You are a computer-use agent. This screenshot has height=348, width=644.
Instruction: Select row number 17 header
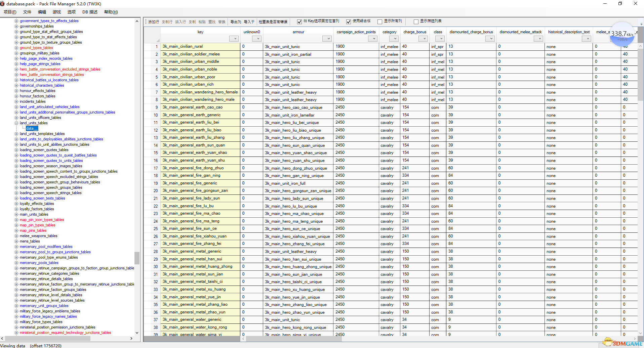coord(152,168)
